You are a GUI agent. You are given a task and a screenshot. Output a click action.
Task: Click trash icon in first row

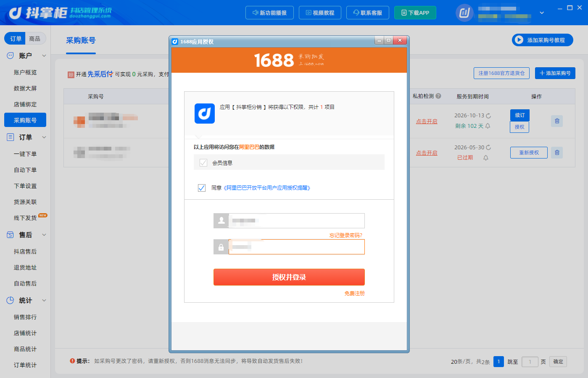(557, 121)
